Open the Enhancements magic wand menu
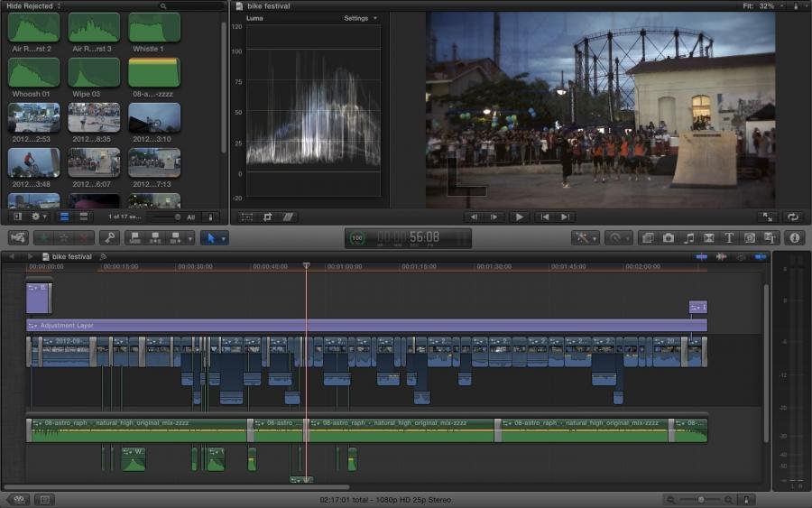Screen dimensions: 812x508 click(586, 237)
